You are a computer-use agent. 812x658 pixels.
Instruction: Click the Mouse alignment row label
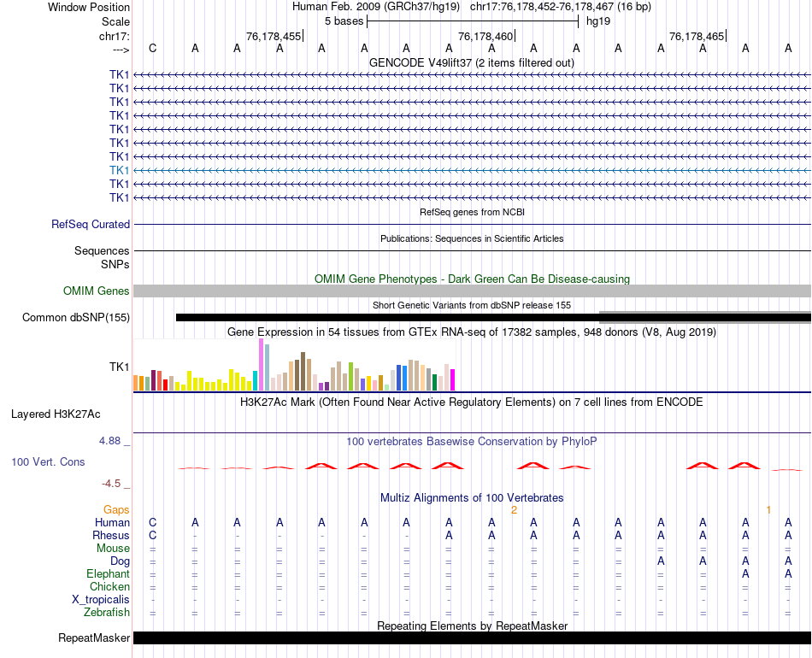coord(113,549)
